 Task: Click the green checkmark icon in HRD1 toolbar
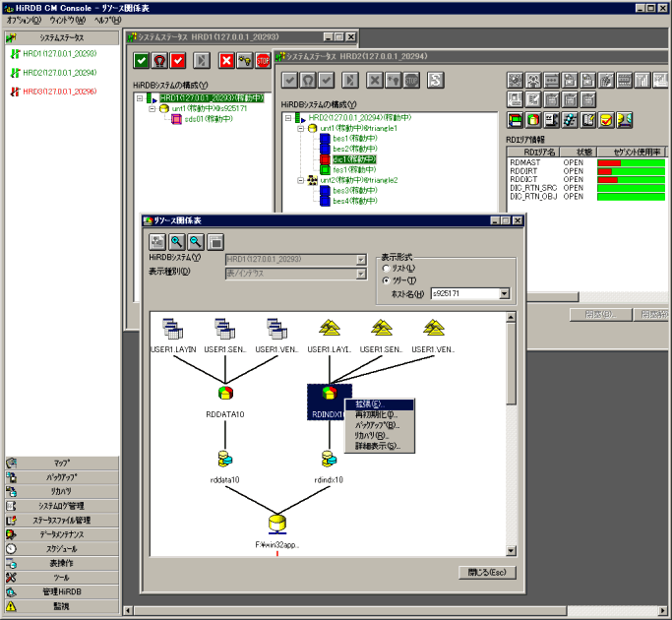(x=142, y=61)
